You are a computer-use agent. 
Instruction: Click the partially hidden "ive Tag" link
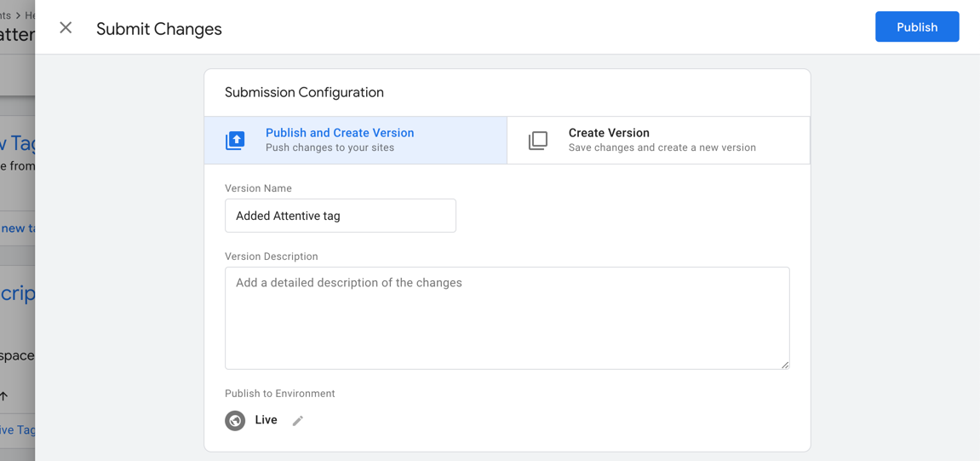click(x=17, y=429)
